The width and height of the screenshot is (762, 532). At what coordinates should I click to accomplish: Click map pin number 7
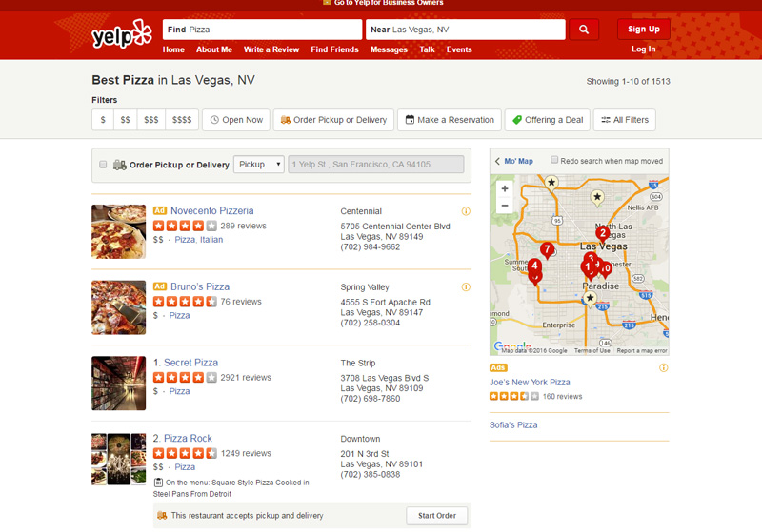coord(547,250)
